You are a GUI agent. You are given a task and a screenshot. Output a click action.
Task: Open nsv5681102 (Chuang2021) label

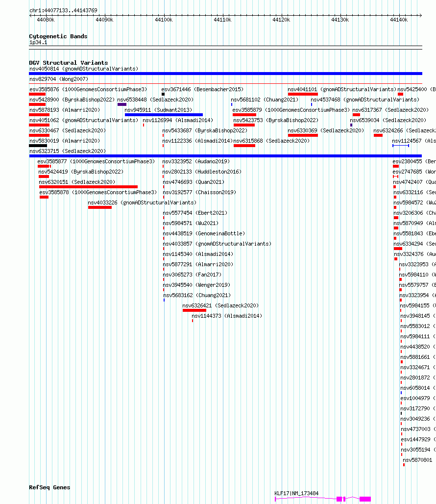pos(265,100)
